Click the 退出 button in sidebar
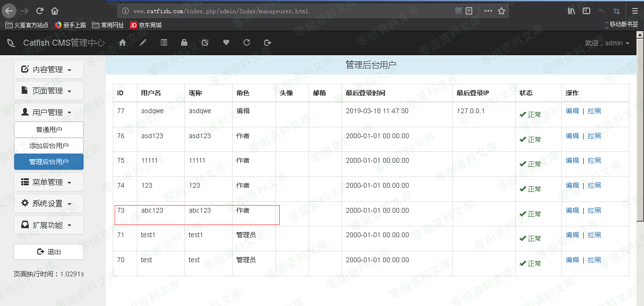 coord(49,252)
